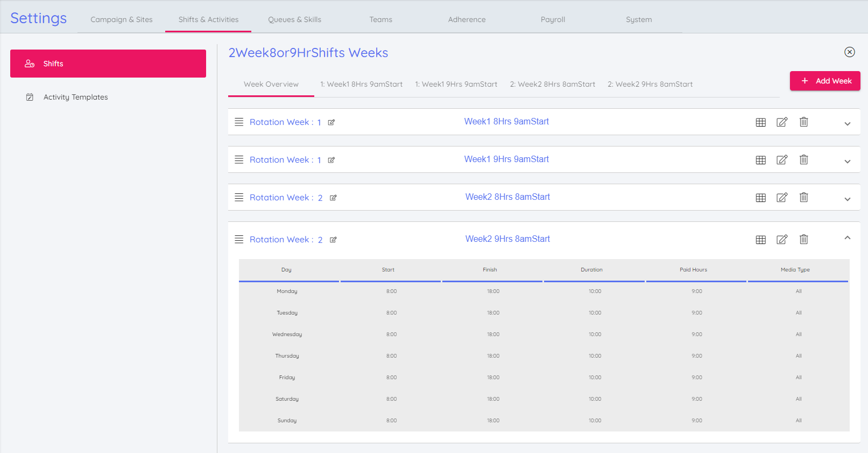Open the Payroll settings tab
This screenshot has height=453, width=868.
(x=553, y=19)
